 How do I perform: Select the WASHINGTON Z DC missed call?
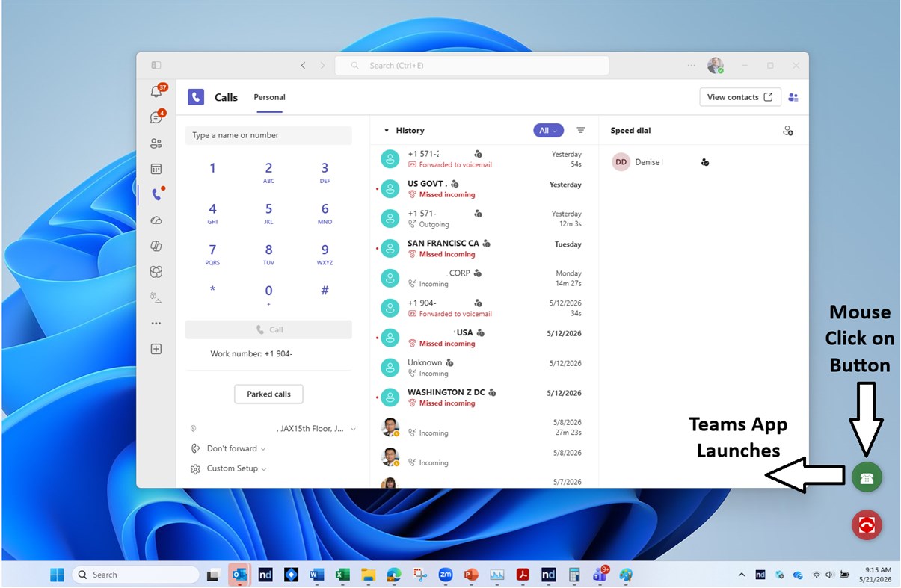tap(484, 397)
